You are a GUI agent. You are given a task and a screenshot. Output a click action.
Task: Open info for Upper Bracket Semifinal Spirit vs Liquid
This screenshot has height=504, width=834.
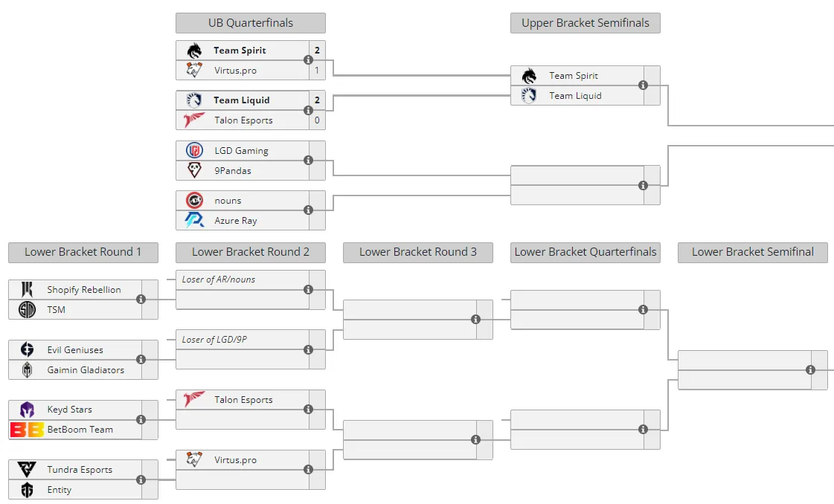(643, 85)
